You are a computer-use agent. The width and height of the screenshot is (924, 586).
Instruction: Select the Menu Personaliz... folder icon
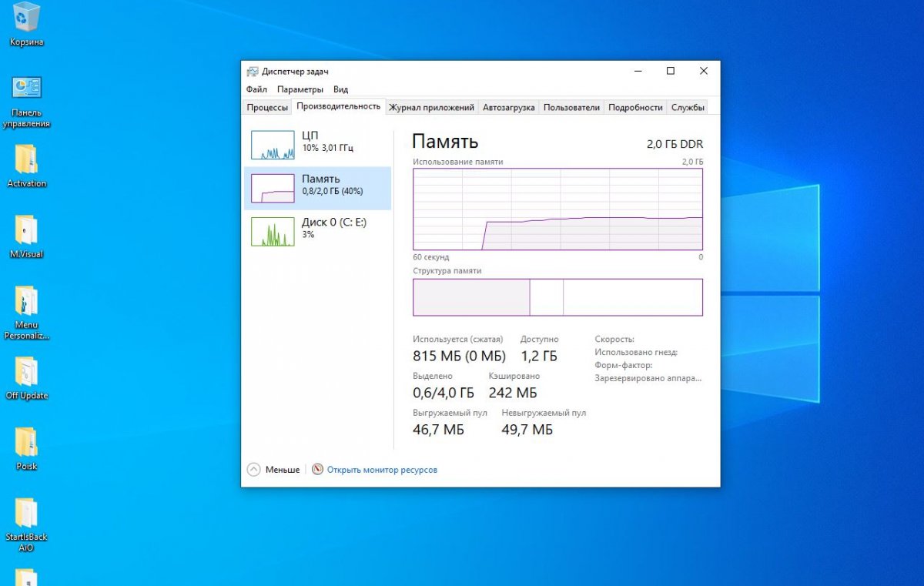pyautogui.click(x=26, y=313)
